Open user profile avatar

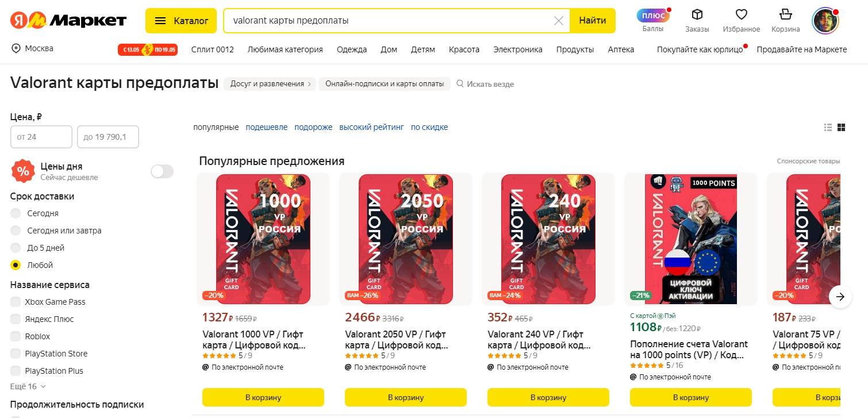[x=825, y=21]
